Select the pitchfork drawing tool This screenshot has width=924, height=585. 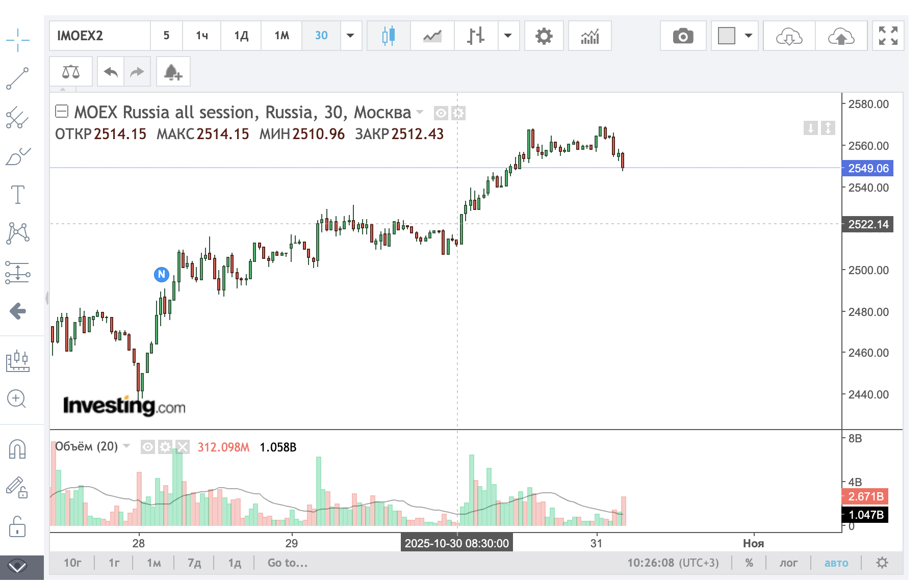pyautogui.click(x=18, y=117)
